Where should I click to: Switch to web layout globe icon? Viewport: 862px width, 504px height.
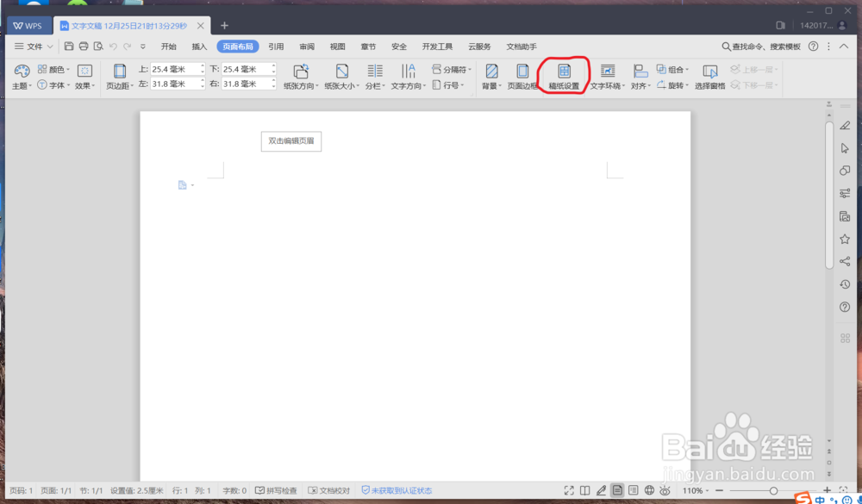[x=649, y=490]
